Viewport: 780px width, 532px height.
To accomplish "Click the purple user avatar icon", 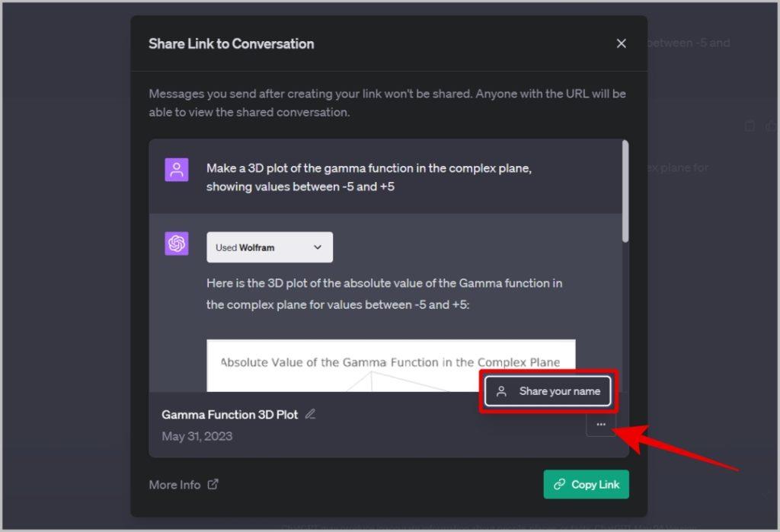I will 177,170.
